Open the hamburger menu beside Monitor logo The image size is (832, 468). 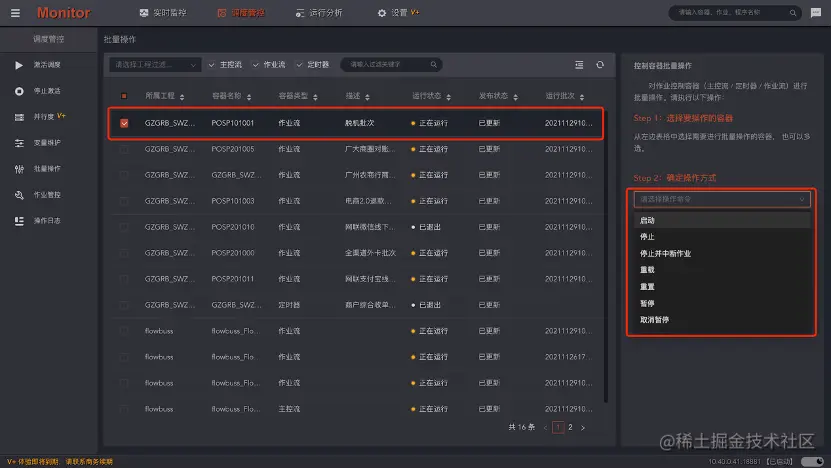click(x=15, y=13)
